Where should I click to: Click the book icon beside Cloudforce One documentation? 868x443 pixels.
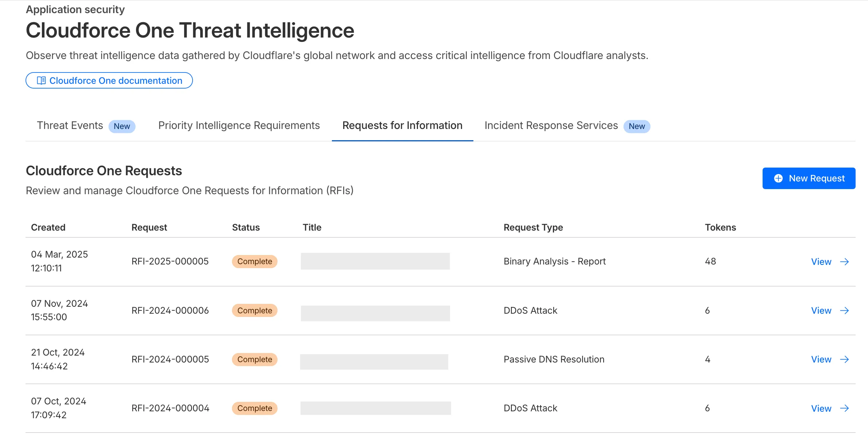coord(41,81)
